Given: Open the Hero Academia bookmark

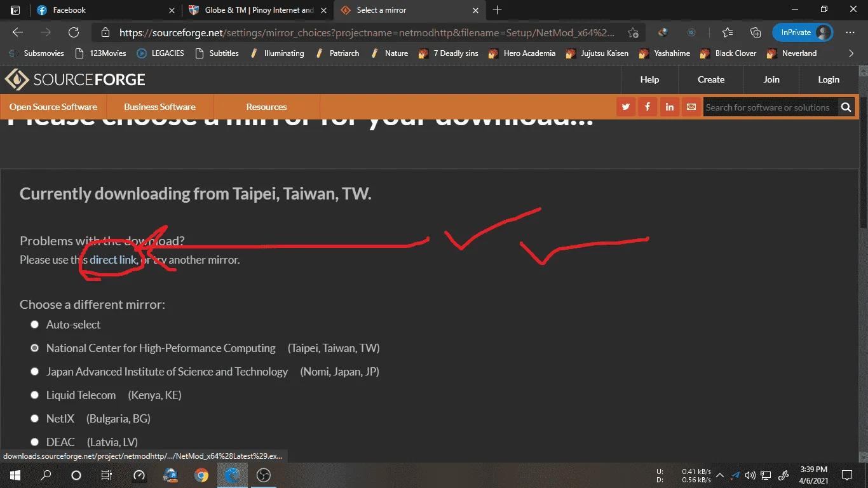Looking at the screenshot, I should point(522,53).
